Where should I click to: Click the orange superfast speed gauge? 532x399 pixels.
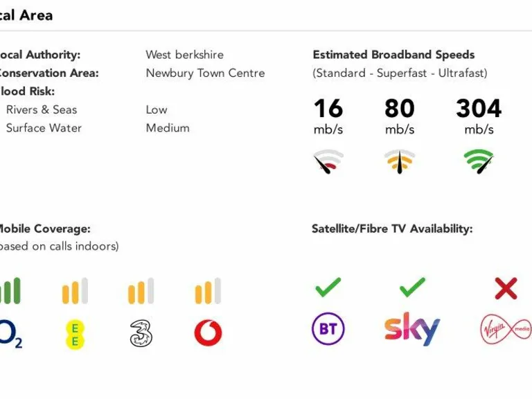pos(400,162)
